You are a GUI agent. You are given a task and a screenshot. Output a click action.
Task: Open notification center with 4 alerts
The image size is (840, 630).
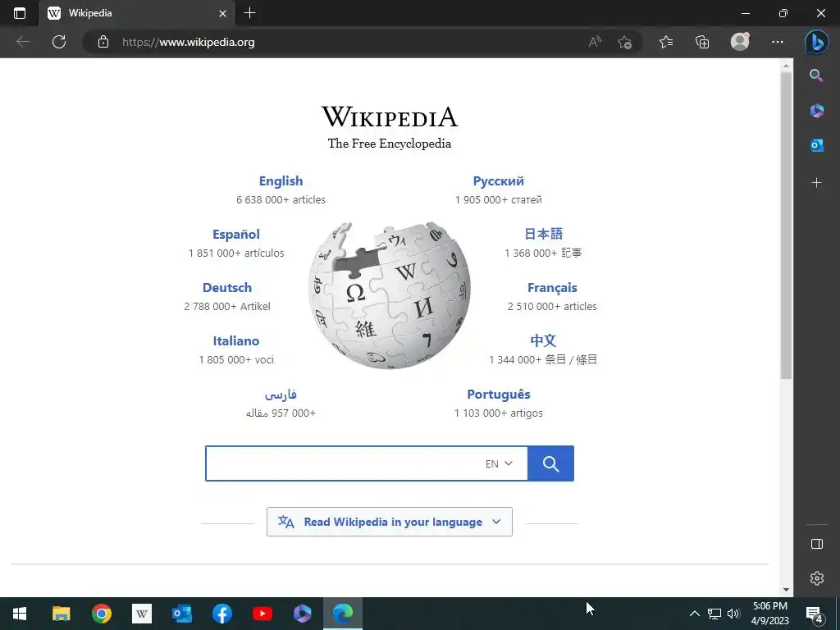[x=815, y=614]
